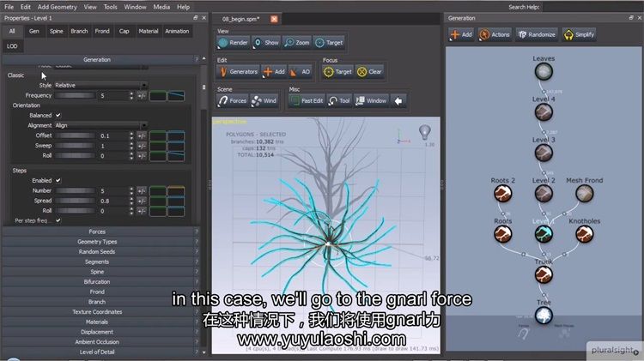
Task: Open the Style Relative dropdown
Action: click(101, 86)
